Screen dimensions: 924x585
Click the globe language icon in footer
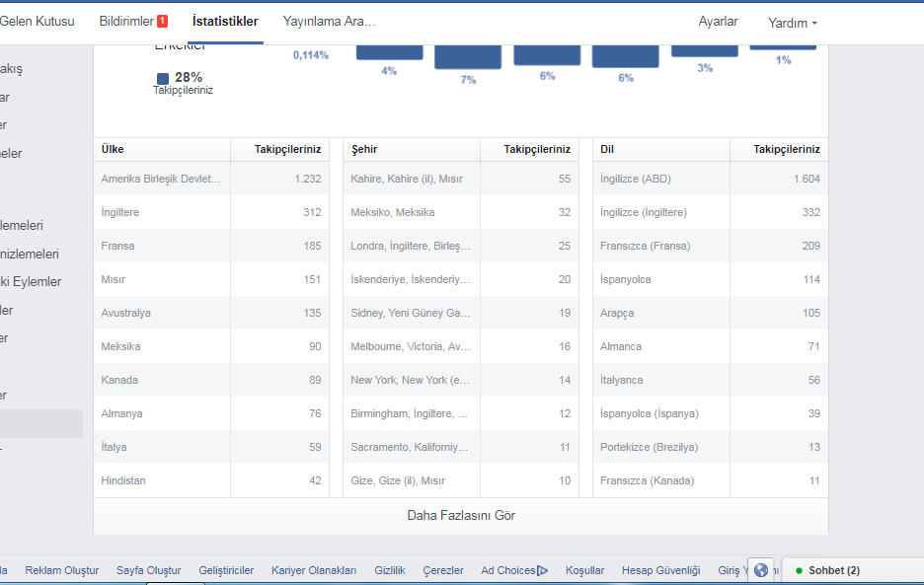pyautogui.click(x=761, y=569)
